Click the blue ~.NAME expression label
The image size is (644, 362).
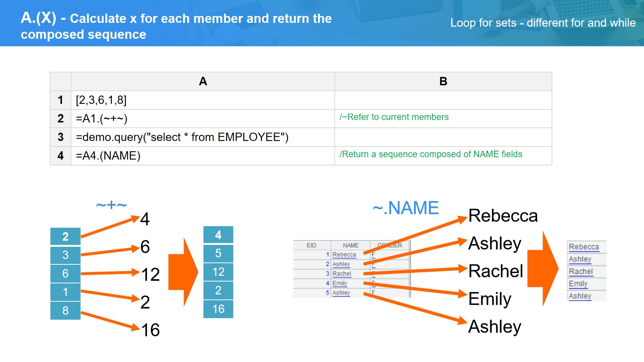pos(405,208)
